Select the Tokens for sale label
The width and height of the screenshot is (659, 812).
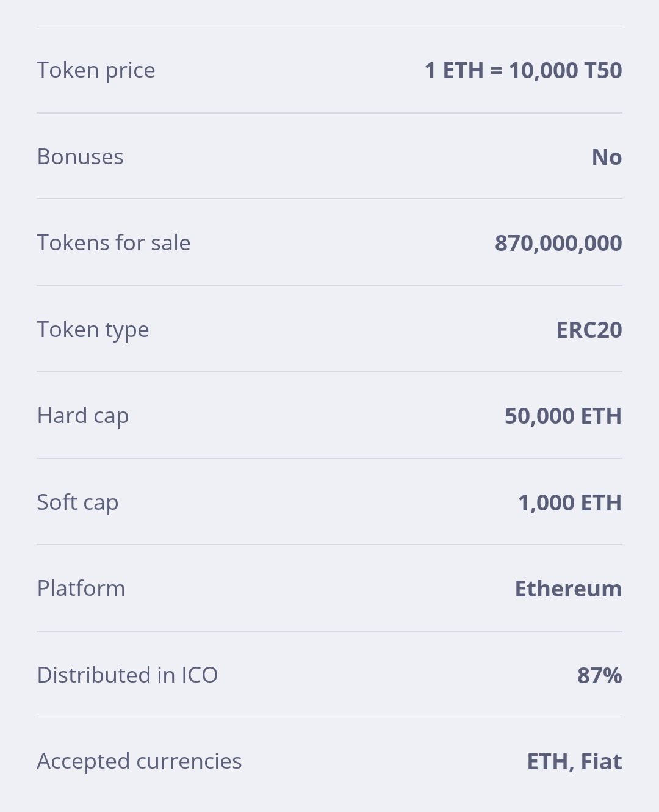point(113,243)
